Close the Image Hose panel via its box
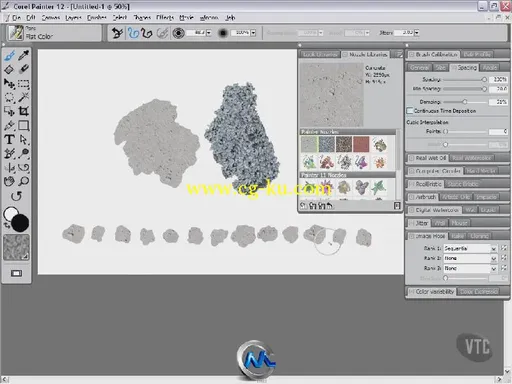The width and height of the screenshot is (512, 384). (412, 236)
